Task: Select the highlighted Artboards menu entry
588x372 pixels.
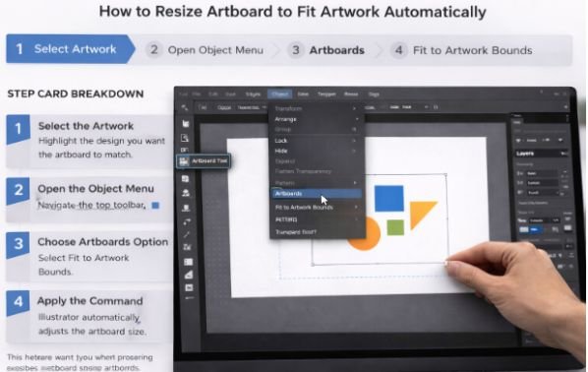Action: click(x=316, y=194)
